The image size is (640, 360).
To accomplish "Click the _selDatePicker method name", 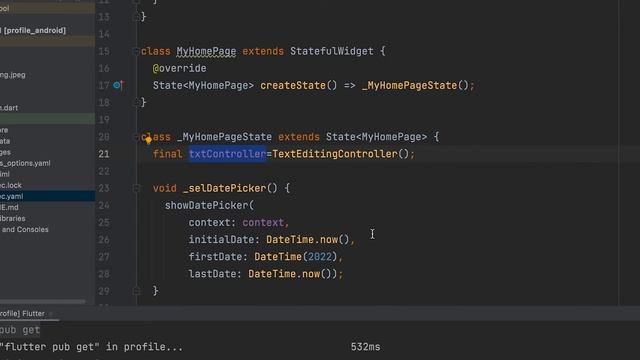I will 224,188.
